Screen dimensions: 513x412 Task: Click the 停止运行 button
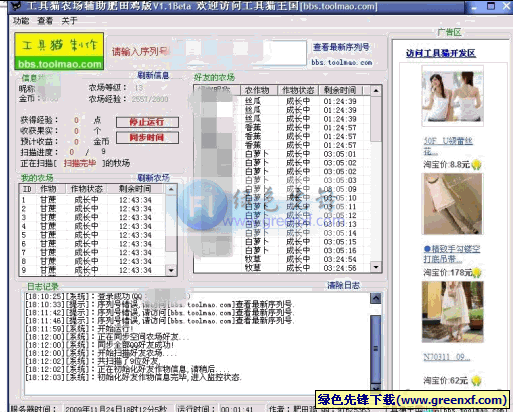[147, 122]
